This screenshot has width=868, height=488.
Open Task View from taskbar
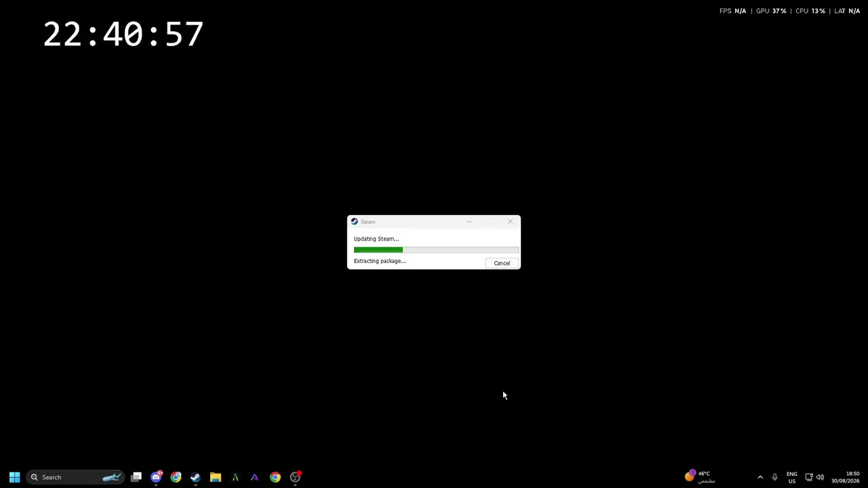coord(136,477)
